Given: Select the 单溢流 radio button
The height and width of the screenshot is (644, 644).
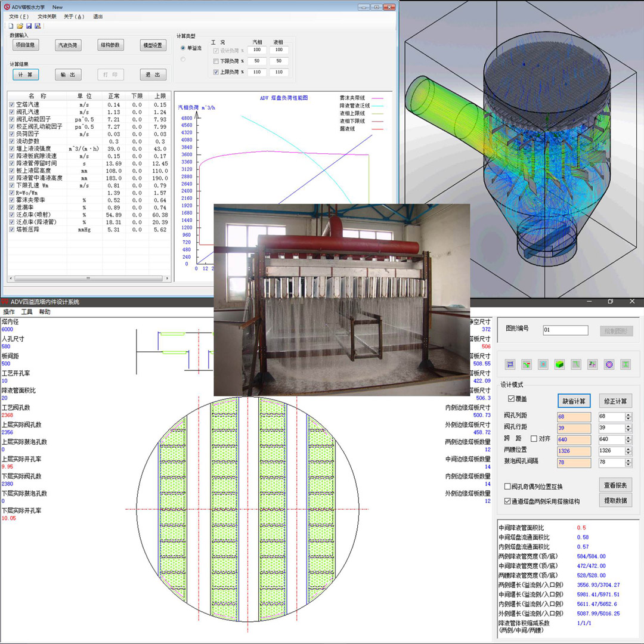Looking at the screenshot, I should point(182,48).
